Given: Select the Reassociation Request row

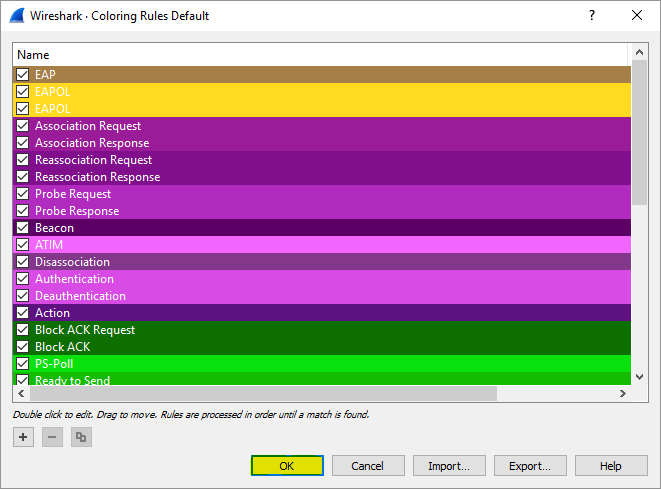Looking at the screenshot, I should tap(322, 160).
